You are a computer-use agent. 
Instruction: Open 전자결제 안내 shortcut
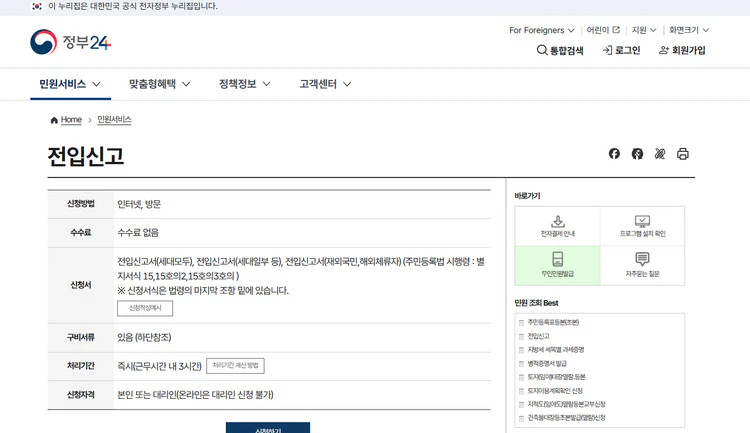[x=557, y=226]
